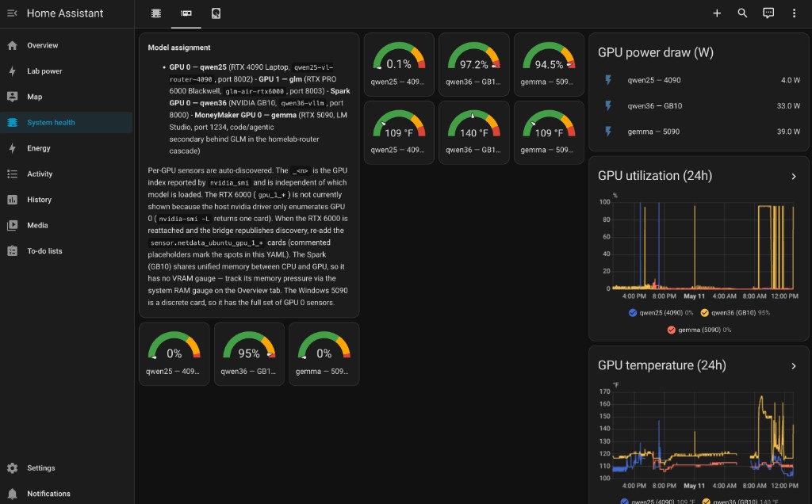Click the Media play icon
This screenshot has width=812, height=504.
tap(13, 226)
